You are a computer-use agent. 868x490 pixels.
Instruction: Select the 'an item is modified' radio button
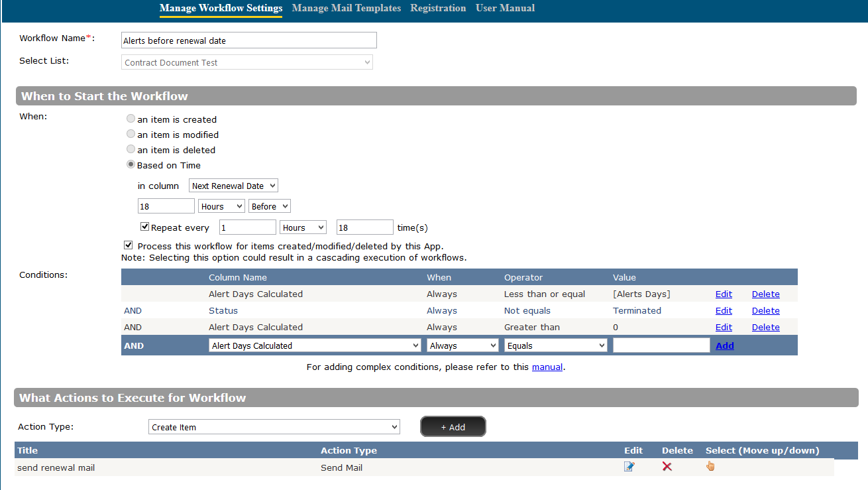click(131, 135)
